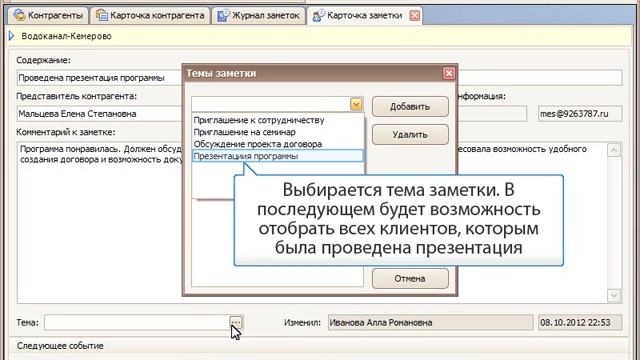Viewport: 640px width, 360px height.
Task: Click the Карточка заметки tab icon
Action: pyautogui.click(x=318, y=16)
